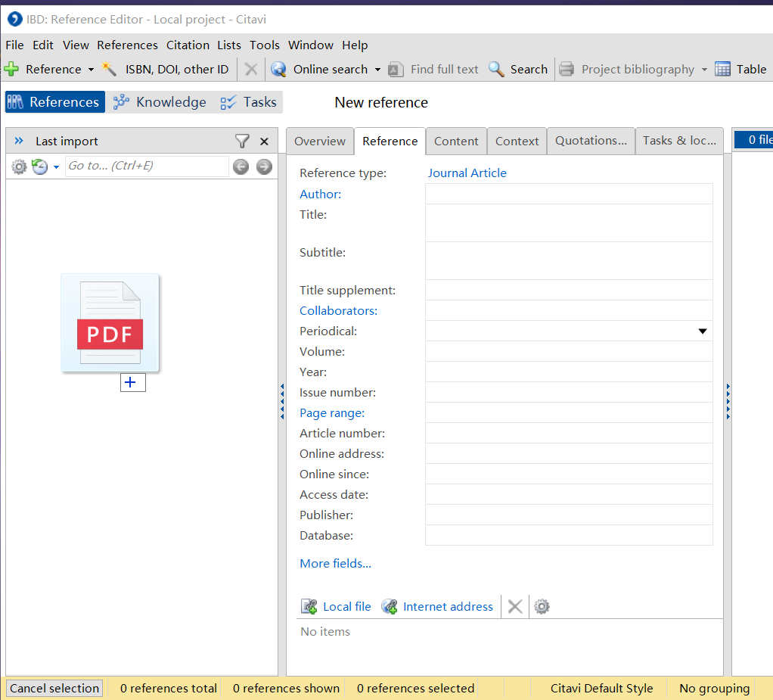The height and width of the screenshot is (700, 773).
Task: Change the Journal Article reference type
Action: click(467, 173)
